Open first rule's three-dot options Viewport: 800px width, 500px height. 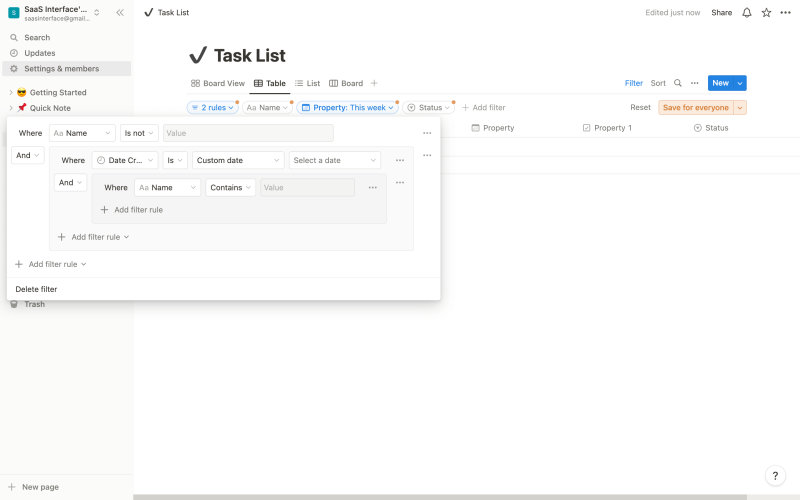click(427, 133)
